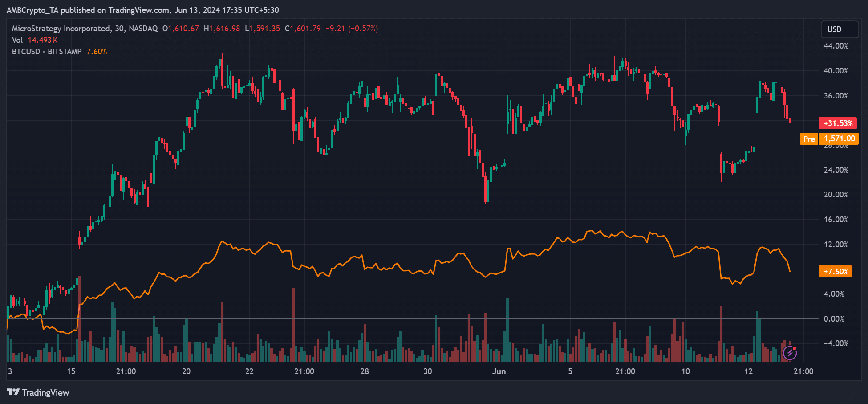Click the 20.00% axis label
Screen dimensions: 868x404
coord(836,195)
